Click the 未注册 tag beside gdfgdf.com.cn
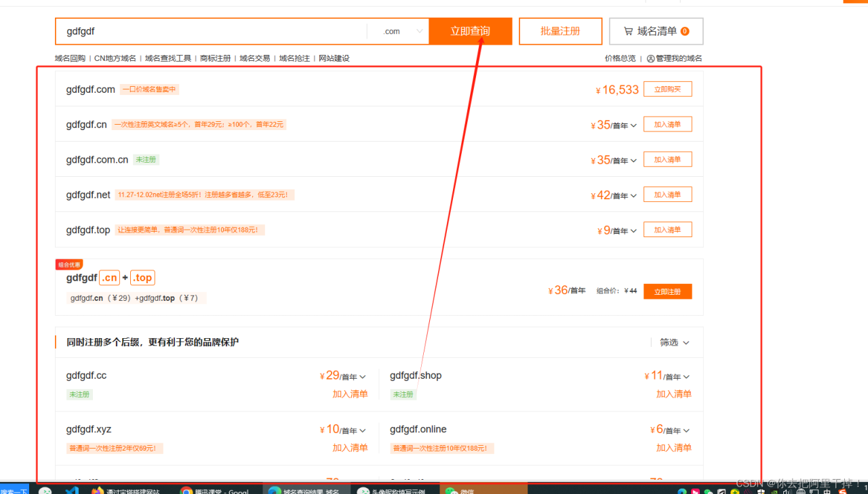This screenshot has height=494, width=868. (146, 160)
